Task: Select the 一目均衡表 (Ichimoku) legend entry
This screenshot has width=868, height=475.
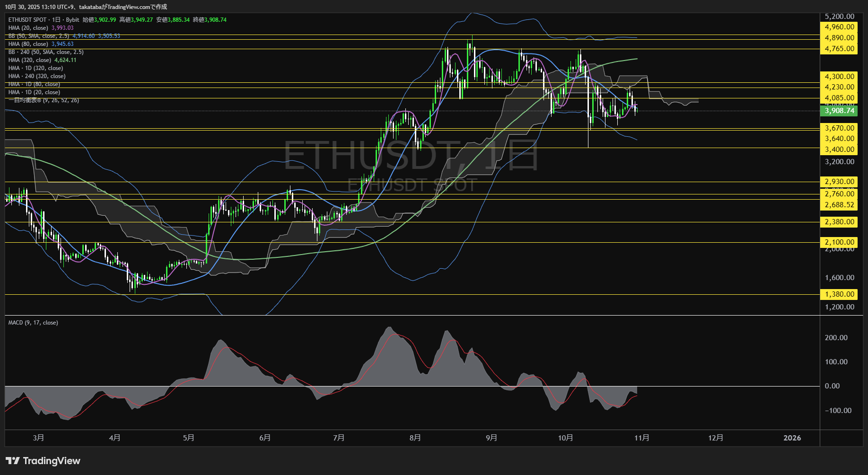Action: pos(43,100)
